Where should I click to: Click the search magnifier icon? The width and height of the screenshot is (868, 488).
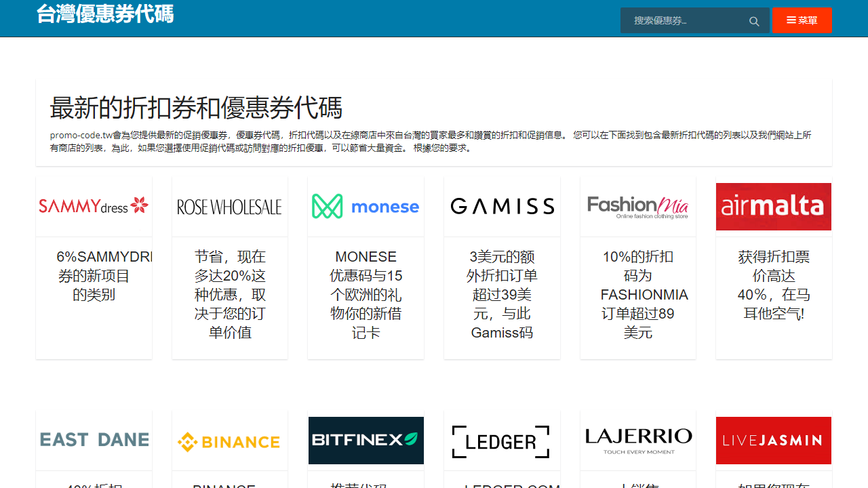coord(753,21)
